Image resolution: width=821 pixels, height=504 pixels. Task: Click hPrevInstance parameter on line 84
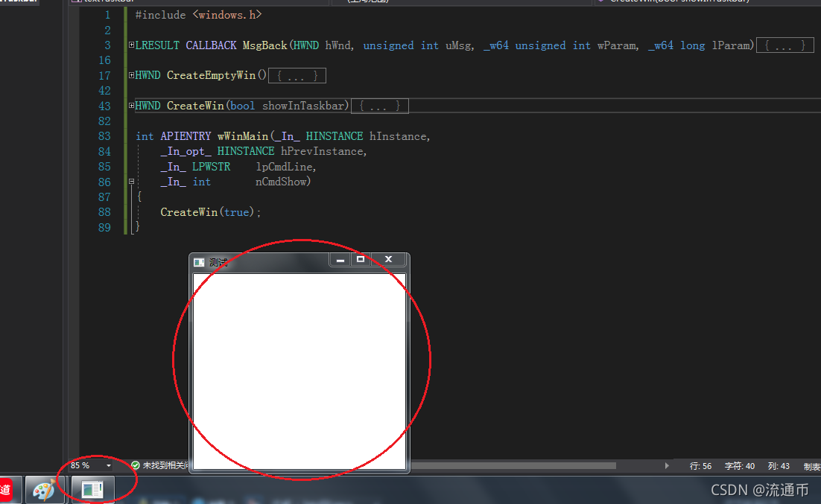322,151
